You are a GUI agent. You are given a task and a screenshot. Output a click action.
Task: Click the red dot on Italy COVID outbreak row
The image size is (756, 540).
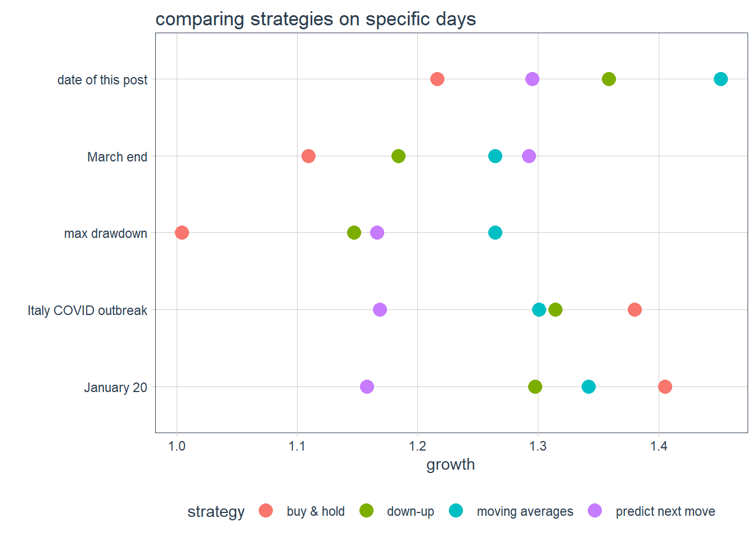tap(634, 310)
